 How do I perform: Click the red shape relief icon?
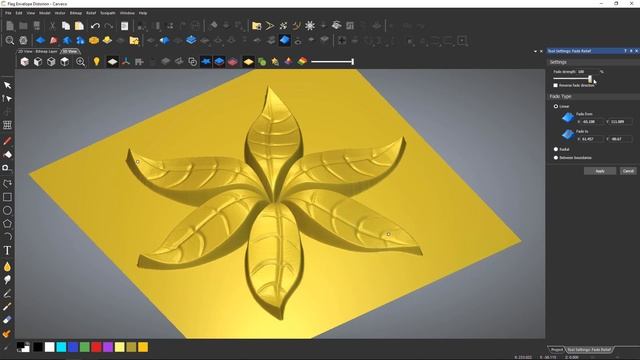click(53, 40)
